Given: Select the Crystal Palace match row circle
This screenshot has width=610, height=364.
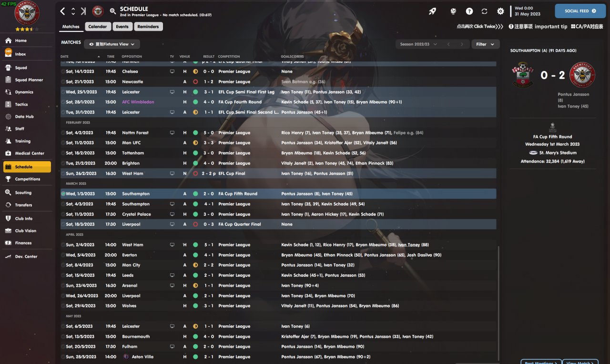Looking at the screenshot, I should pos(63,214).
